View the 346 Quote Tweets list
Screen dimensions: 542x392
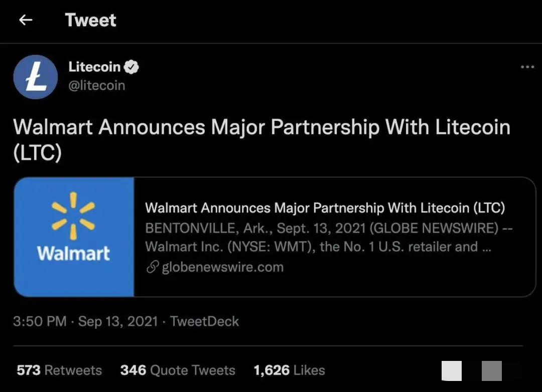coord(178,370)
